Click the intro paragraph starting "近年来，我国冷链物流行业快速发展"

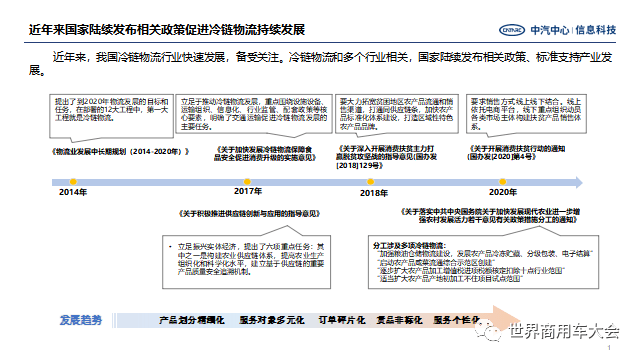[x=320, y=63]
